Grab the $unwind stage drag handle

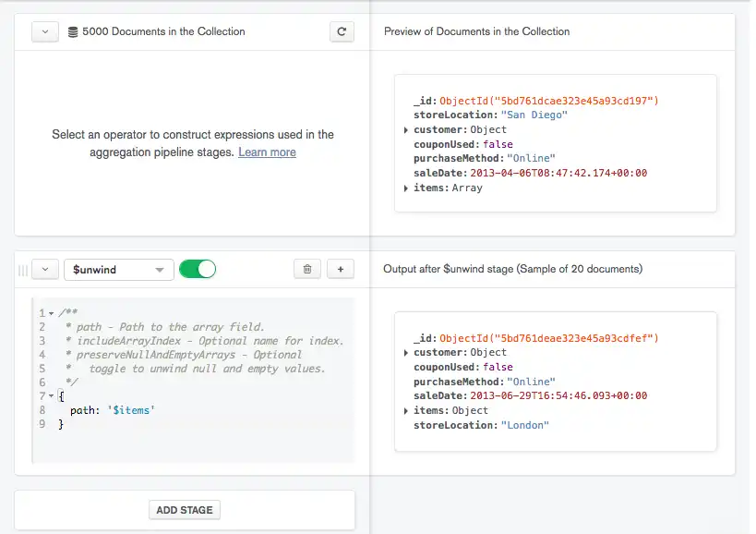(x=23, y=270)
